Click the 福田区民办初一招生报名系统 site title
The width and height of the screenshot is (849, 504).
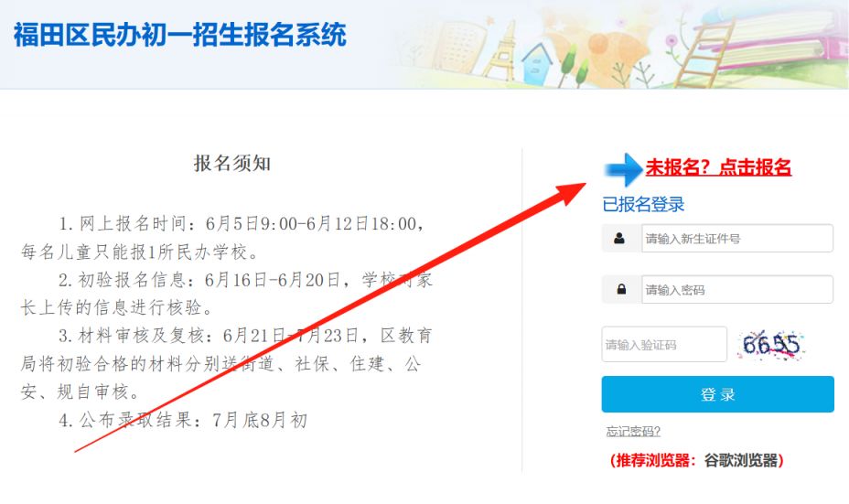point(179,35)
